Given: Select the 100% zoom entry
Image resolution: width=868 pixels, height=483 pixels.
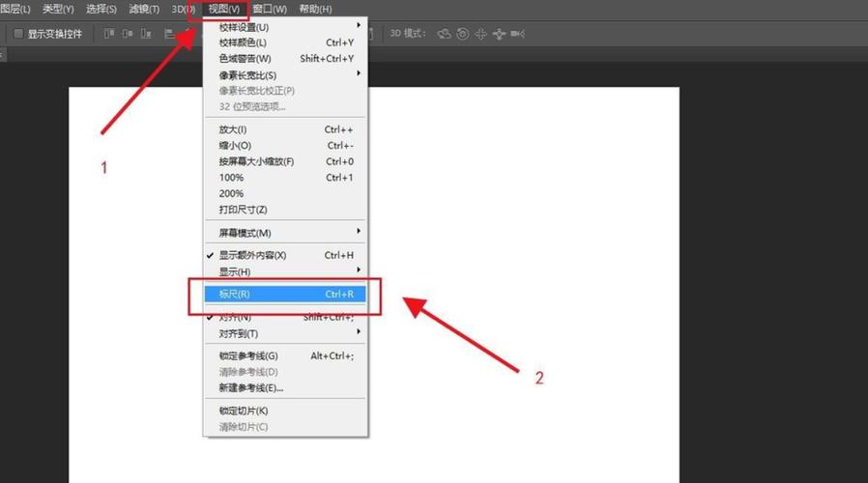Looking at the screenshot, I should (285, 178).
